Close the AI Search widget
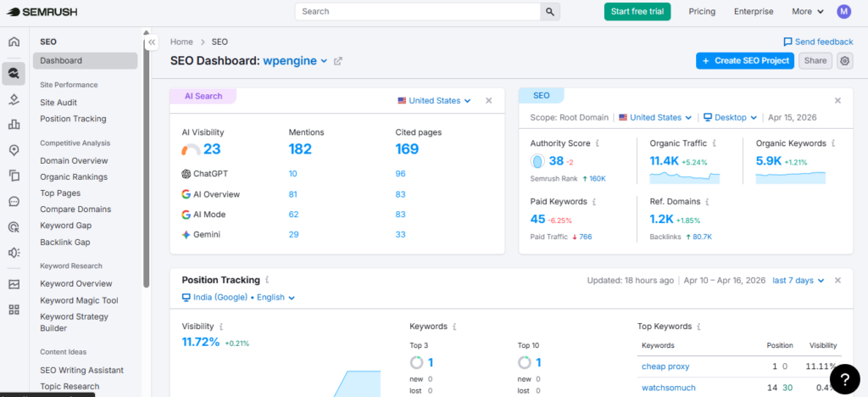The width and height of the screenshot is (868, 397). pyautogui.click(x=489, y=101)
